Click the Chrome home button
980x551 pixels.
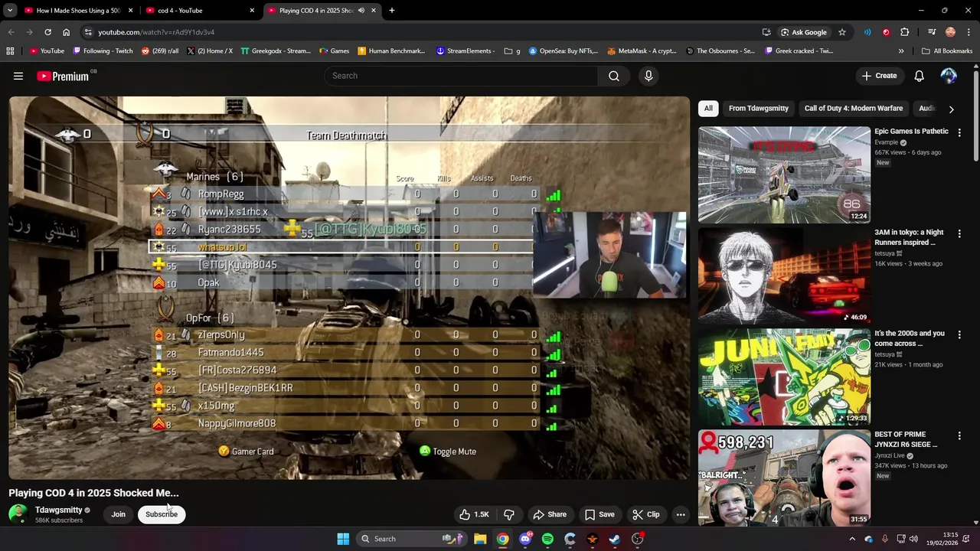(67, 32)
